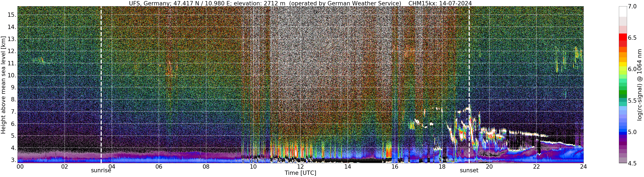Click the x-axis tick label '06'
Viewport: 644px width, 177px height.
pyautogui.click(x=159, y=167)
